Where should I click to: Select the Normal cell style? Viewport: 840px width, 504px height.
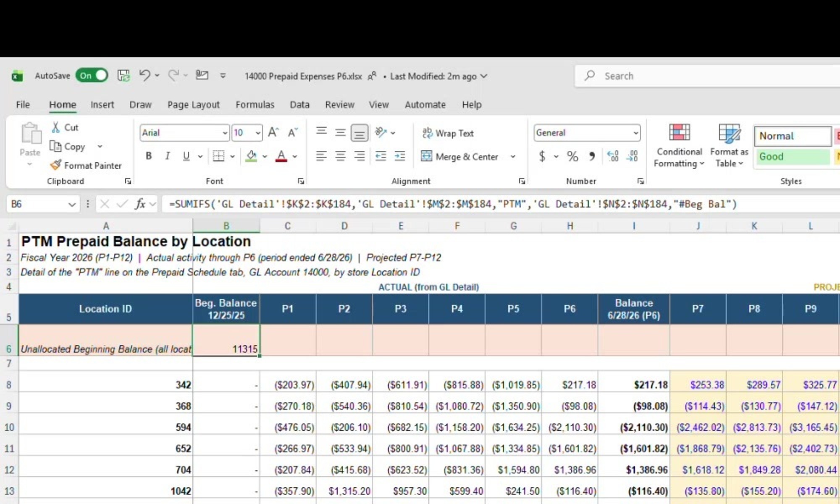click(x=793, y=136)
